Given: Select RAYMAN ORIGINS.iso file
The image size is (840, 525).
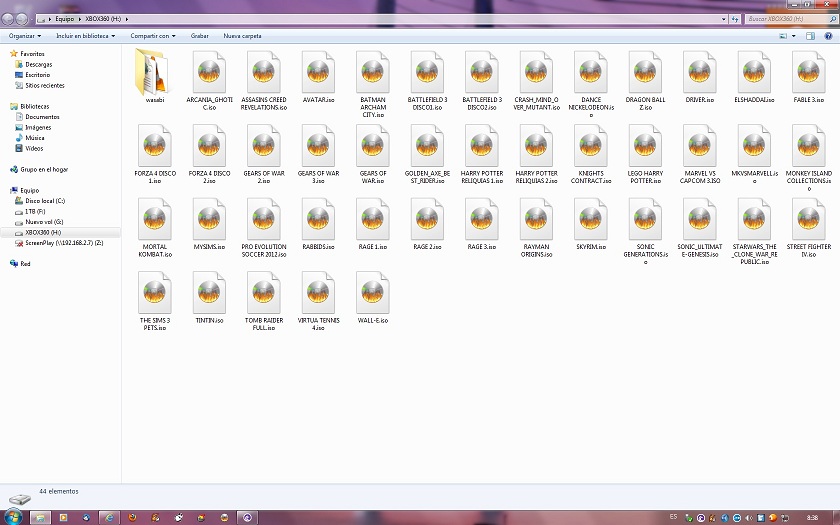Looking at the screenshot, I should pos(536,228).
